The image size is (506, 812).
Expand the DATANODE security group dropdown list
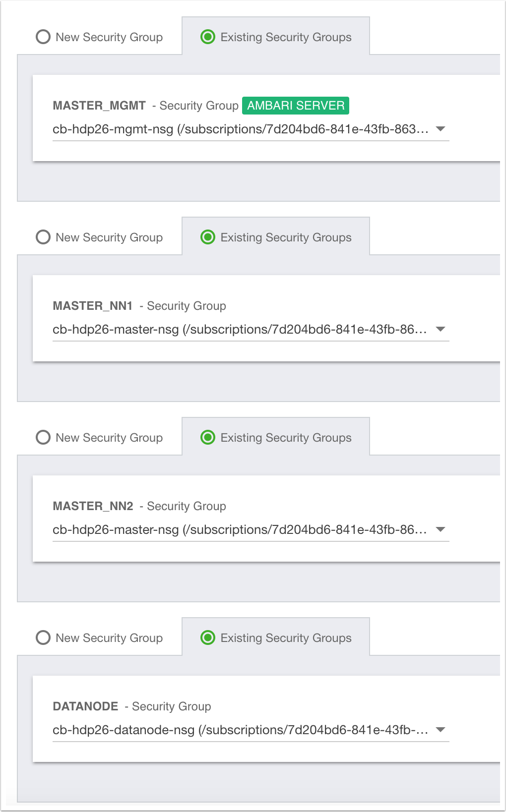[248, 729]
